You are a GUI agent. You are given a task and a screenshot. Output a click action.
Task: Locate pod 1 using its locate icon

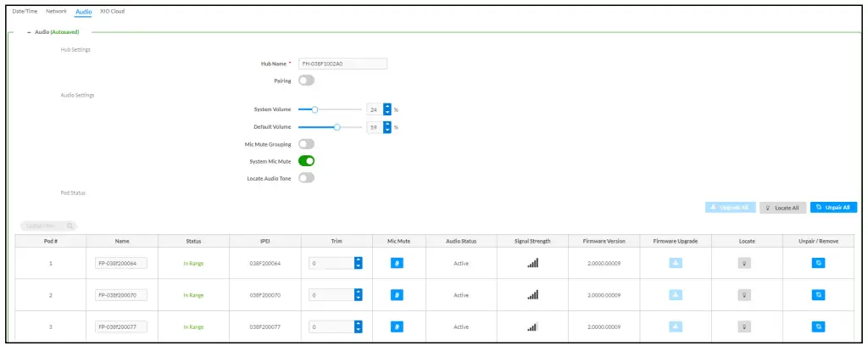[746, 263]
